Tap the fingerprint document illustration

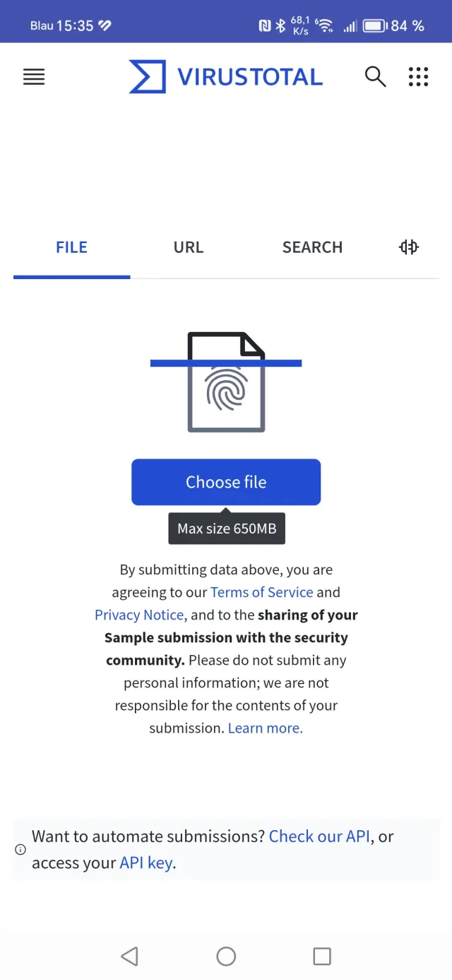click(x=226, y=382)
